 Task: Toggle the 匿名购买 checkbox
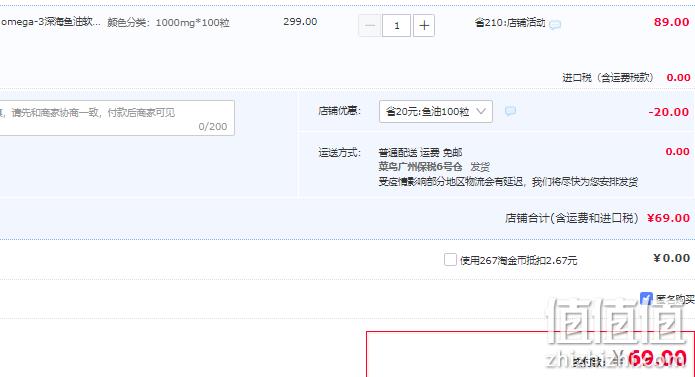coord(646,299)
